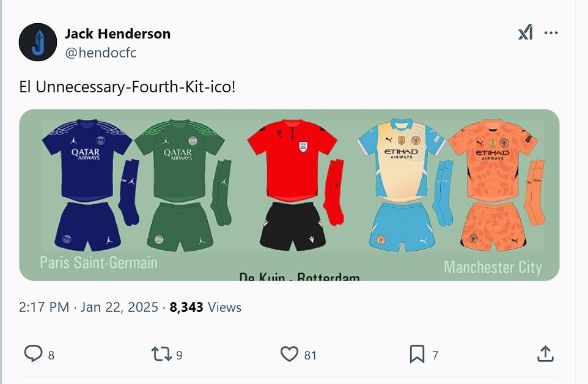Open the @hendocfc handle link

pyautogui.click(x=101, y=53)
